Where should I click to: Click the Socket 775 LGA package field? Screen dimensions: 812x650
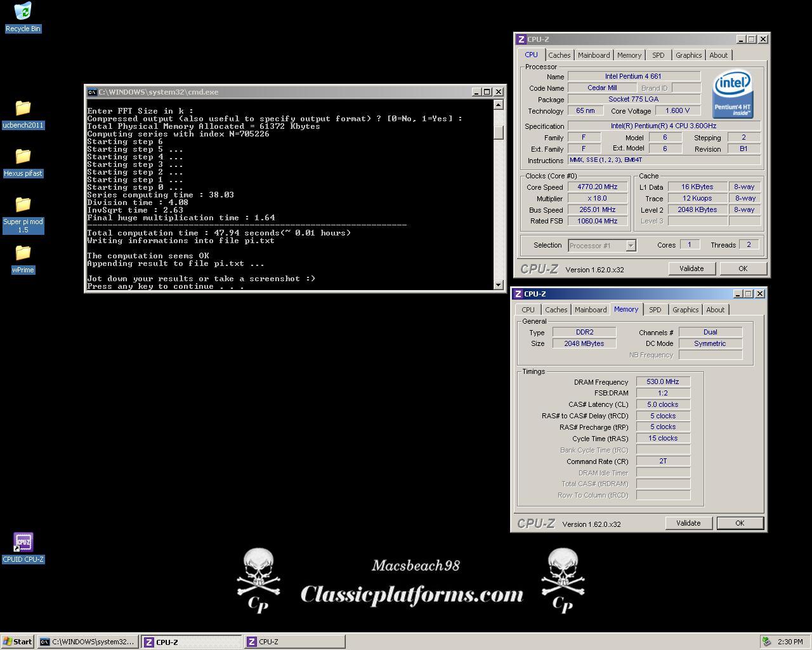tap(634, 99)
